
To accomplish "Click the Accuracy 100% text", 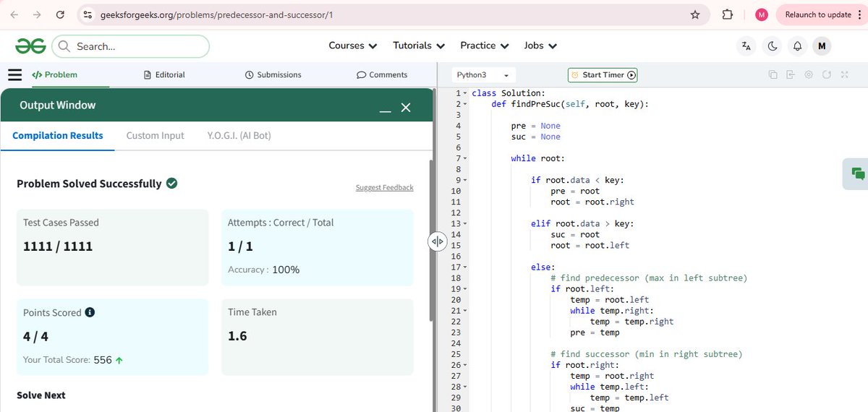I will [263, 270].
